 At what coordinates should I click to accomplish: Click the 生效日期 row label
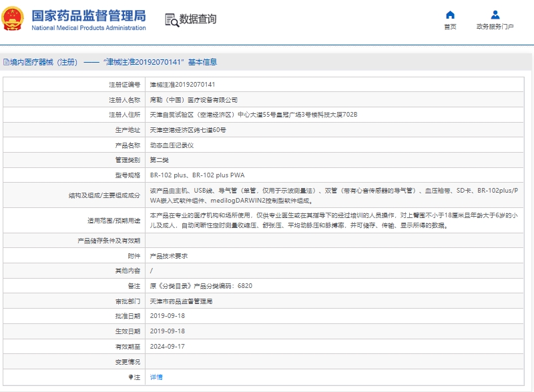tap(127, 331)
